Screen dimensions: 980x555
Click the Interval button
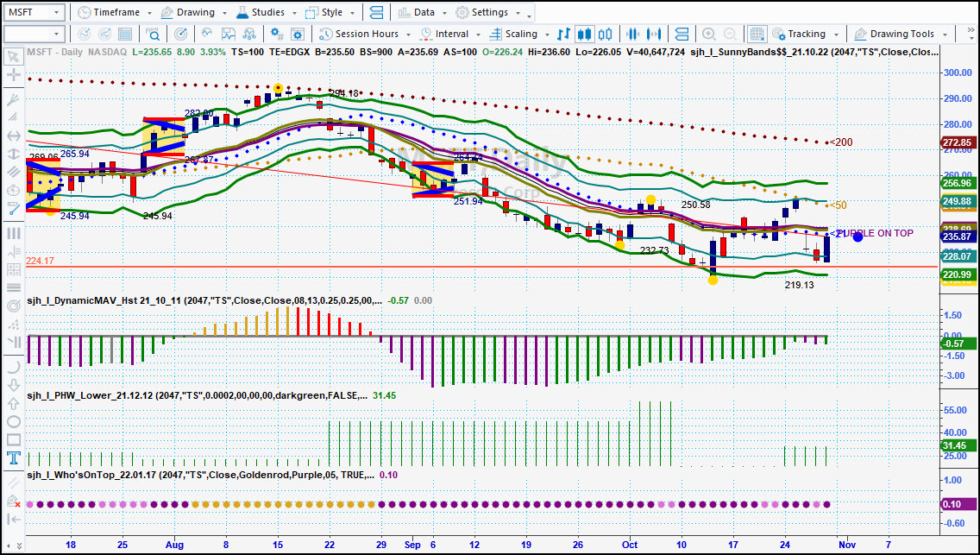443,34
